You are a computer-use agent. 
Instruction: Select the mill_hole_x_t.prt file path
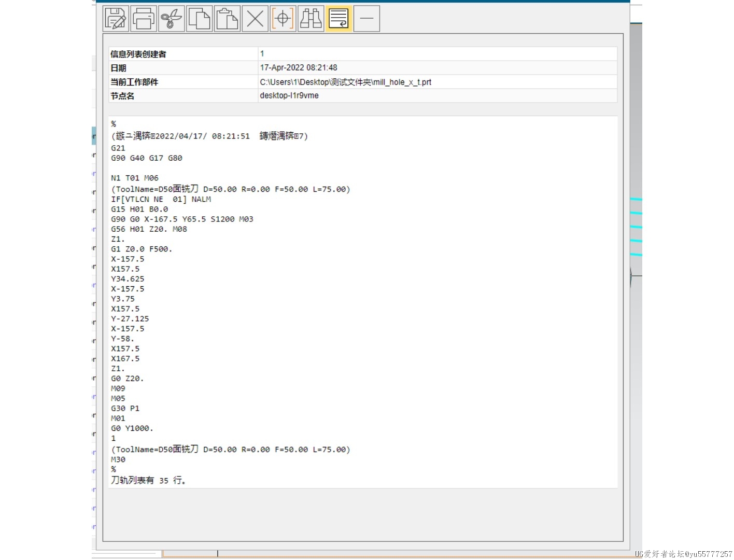[346, 82]
